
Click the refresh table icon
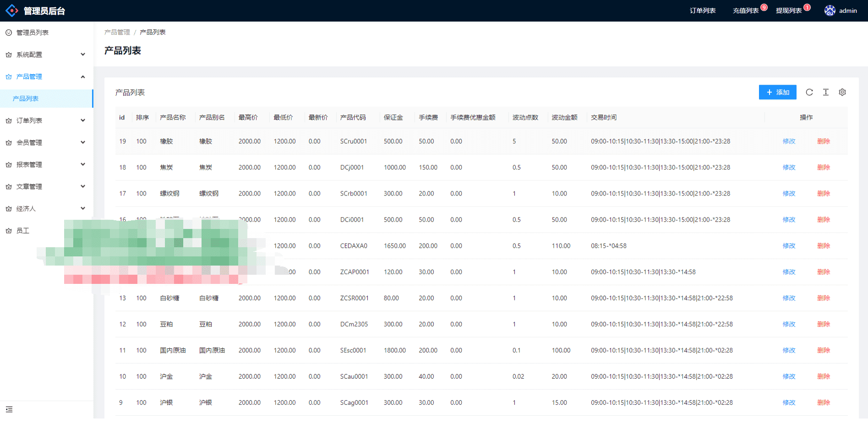click(x=809, y=92)
